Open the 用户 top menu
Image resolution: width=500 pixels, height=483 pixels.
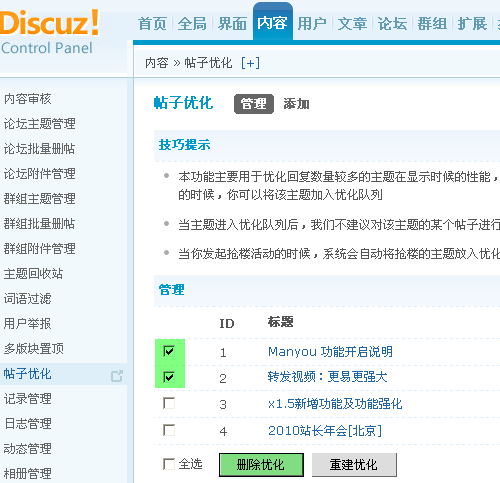click(x=312, y=24)
